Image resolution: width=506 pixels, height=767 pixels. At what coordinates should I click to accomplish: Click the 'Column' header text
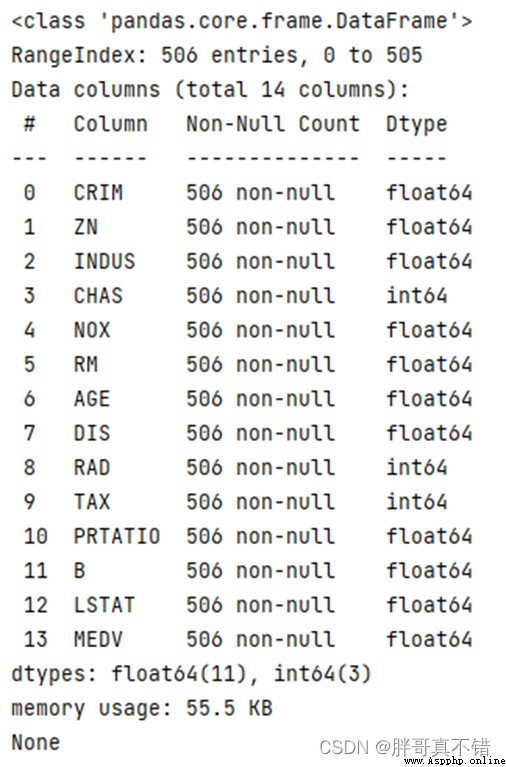coord(111,124)
